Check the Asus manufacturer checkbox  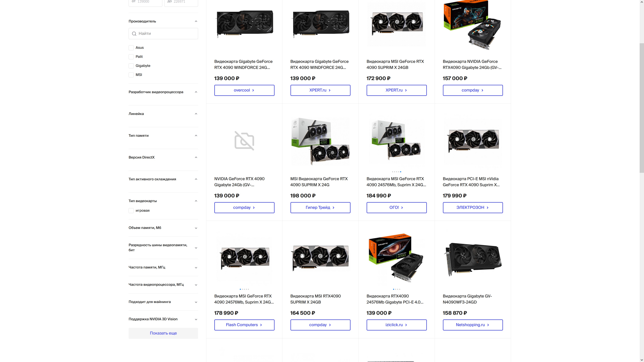click(131, 48)
